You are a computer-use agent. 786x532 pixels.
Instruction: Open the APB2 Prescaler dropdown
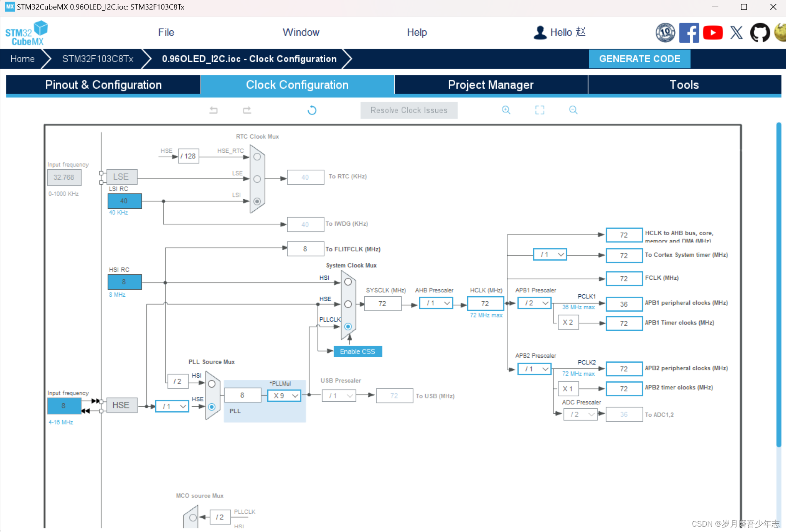(x=535, y=369)
